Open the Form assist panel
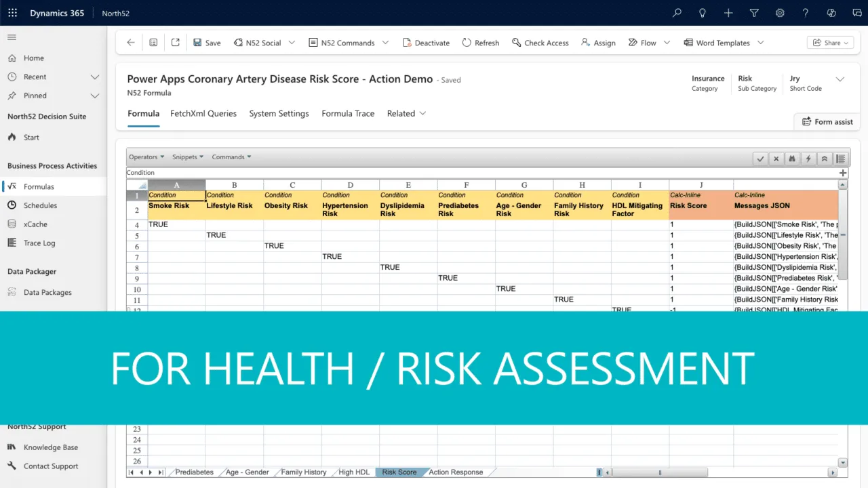Image resolution: width=868 pixels, height=488 pixels. [x=827, y=121]
